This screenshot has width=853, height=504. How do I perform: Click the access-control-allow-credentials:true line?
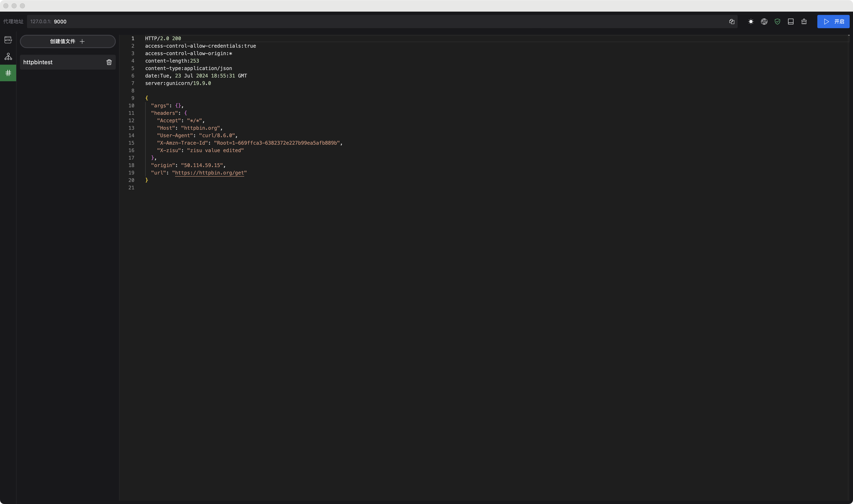[200, 46]
